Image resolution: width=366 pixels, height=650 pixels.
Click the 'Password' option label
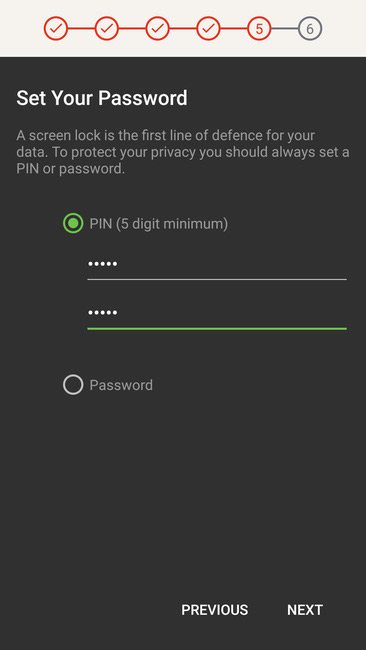coord(121,385)
